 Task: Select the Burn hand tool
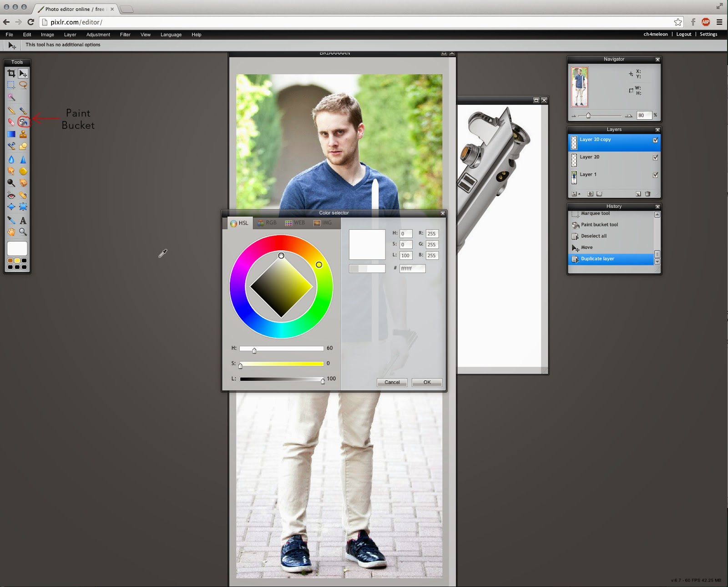[23, 183]
